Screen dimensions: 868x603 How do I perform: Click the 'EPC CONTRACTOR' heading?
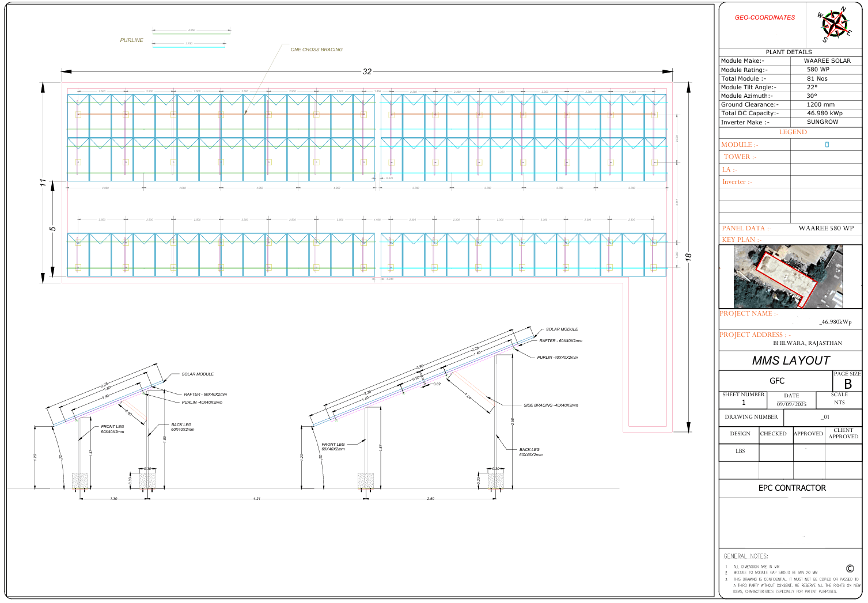coord(792,488)
